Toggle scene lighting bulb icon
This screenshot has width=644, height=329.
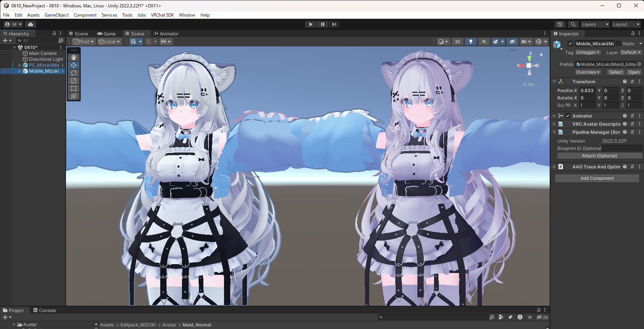tap(470, 42)
